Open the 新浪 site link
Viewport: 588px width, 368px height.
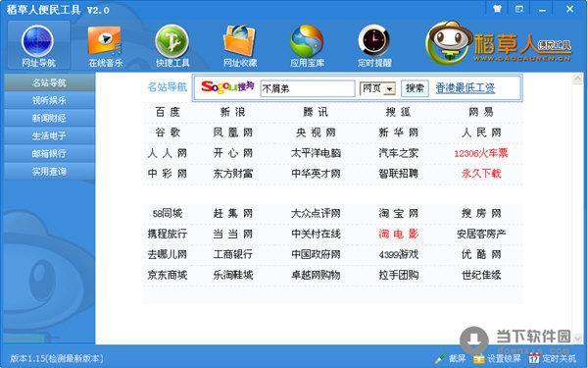(233, 112)
